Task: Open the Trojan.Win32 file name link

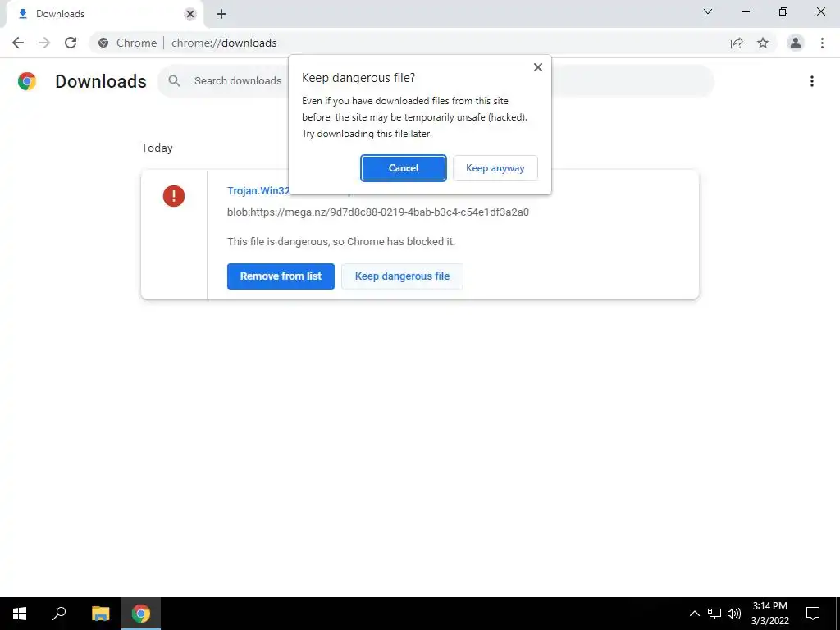Action: [258, 190]
